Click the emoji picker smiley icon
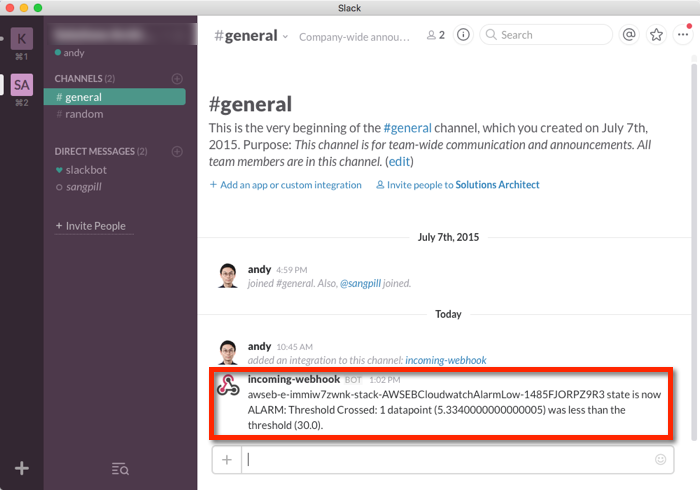Screen dimensions: 700x490 point(660,460)
